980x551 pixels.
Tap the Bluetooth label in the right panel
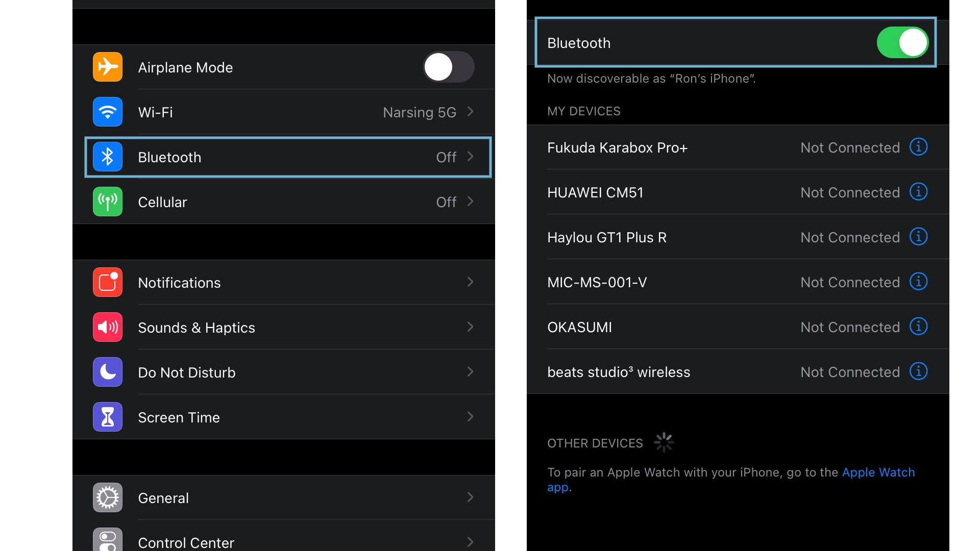(x=579, y=43)
